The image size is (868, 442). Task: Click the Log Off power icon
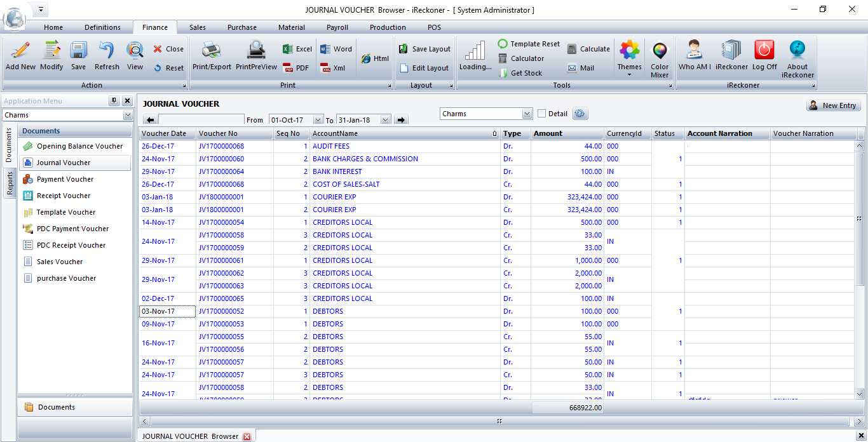coord(764,51)
